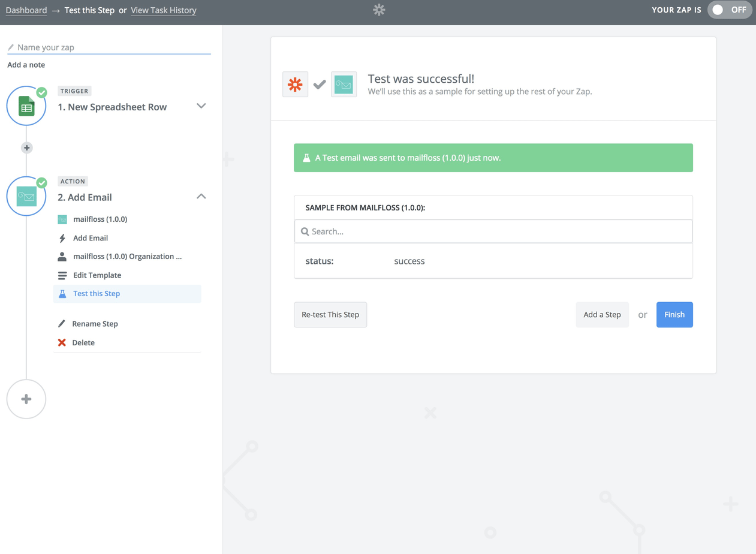Viewport: 756px width, 554px height.
Task: Choose Rename Step
Action: (95, 324)
